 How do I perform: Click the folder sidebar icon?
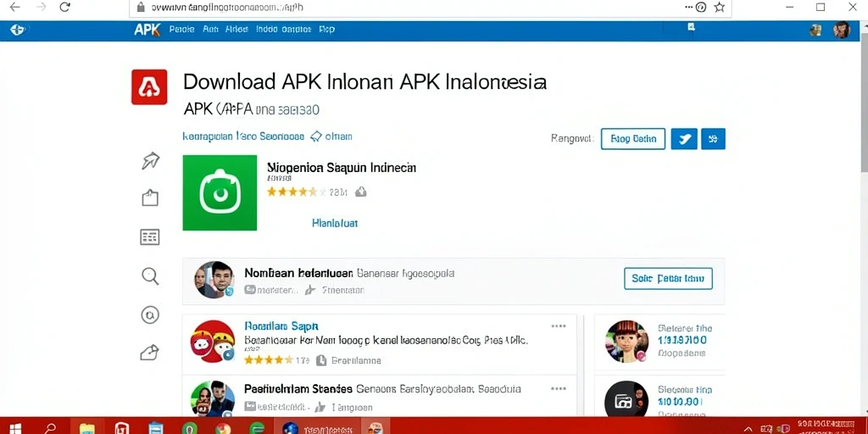tap(150, 198)
